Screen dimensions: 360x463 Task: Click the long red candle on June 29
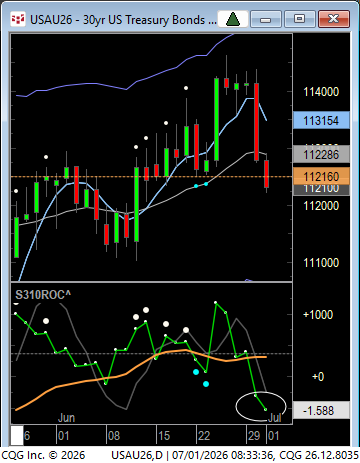(256, 122)
